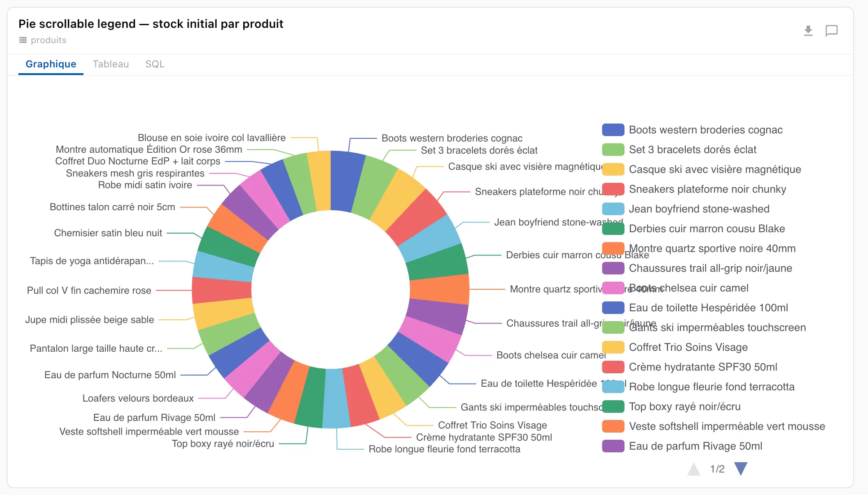Click the Pull col V fin cachemire rose slice label

coord(89,291)
